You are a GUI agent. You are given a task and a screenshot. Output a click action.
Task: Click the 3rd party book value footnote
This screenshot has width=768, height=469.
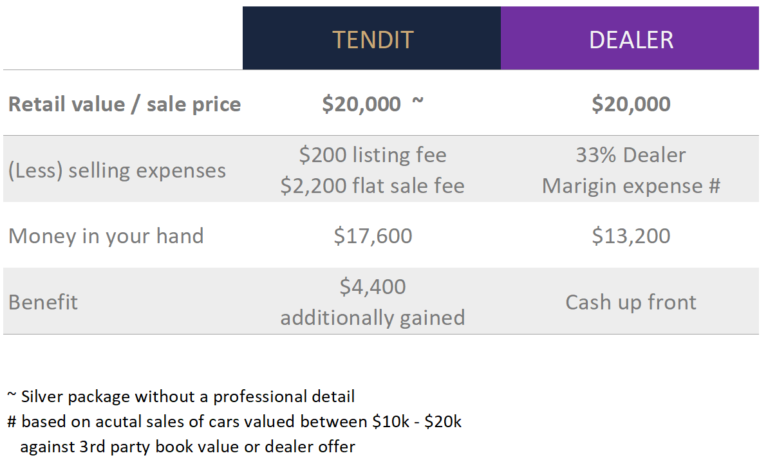[x=188, y=446]
